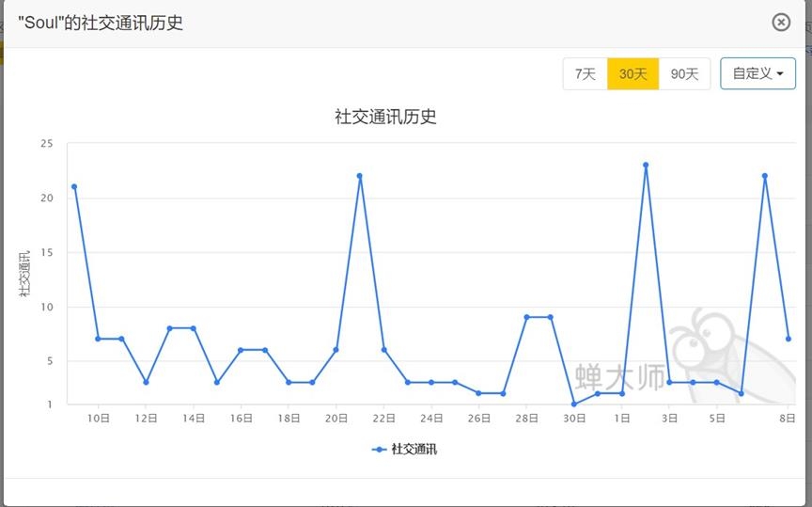The image size is (812, 507).
Task: Click the 7日 peak data point
Action: click(765, 176)
